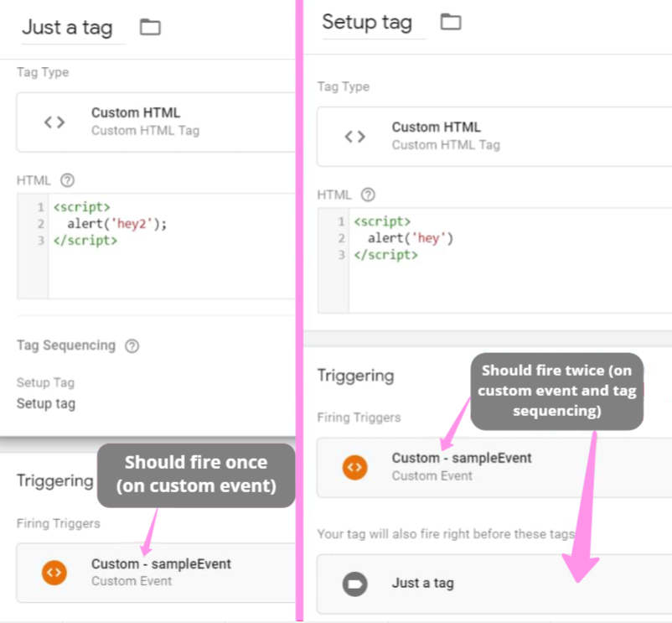Click the code brackets icon in the 'Setup tag' Tag Type card

pyautogui.click(x=355, y=137)
